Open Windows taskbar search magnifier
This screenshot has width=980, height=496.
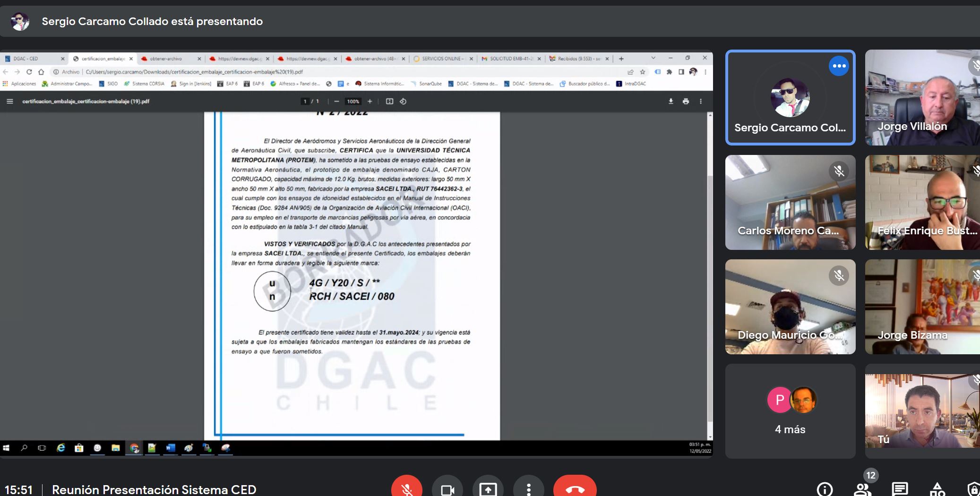pyautogui.click(x=24, y=448)
